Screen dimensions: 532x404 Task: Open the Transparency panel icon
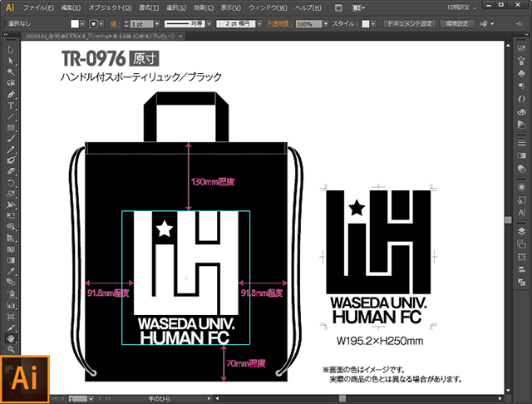point(521,169)
